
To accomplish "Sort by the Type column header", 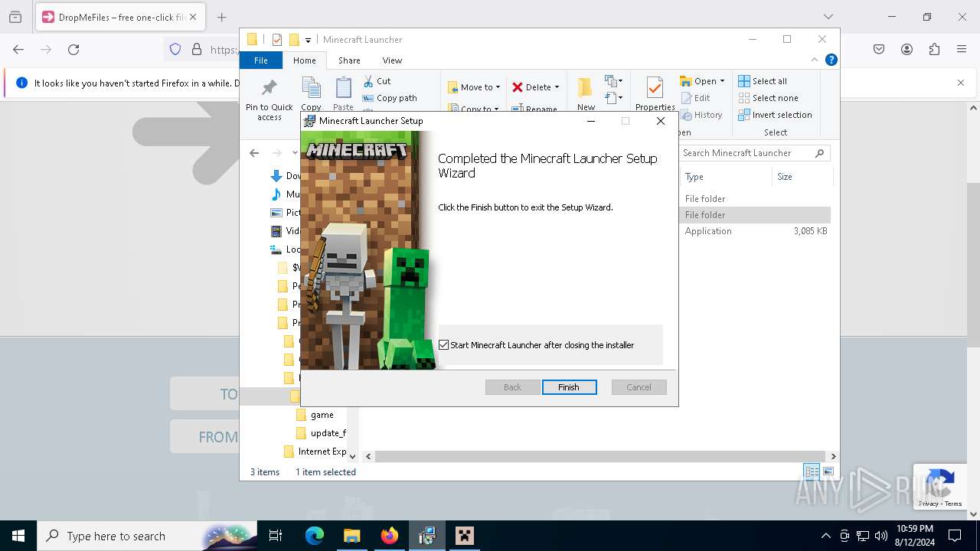I will [x=726, y=177].
